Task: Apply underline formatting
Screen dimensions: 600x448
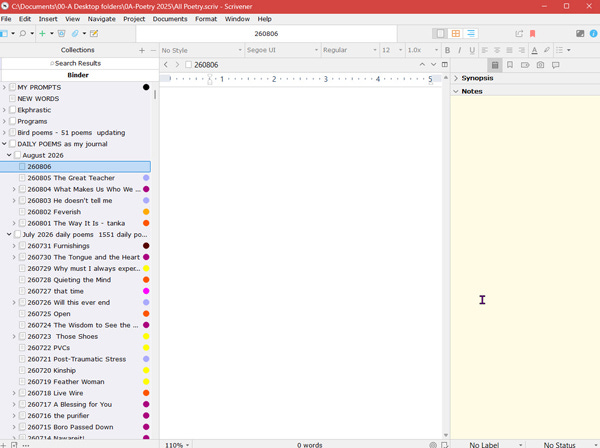Action: click(472, 50)
